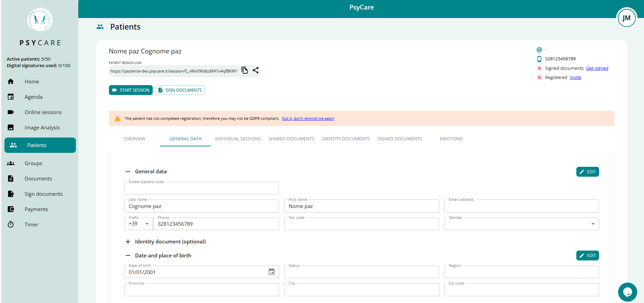Click the patient session URL text
The width and height of the screenshot is (644, 303).
pos(174,71)
